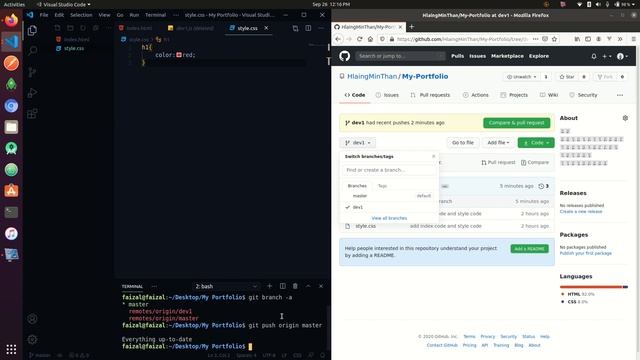The height and width of the screenshot is (360, 640).
Task: Open the Extensions view in VS Code
Action: [32, 113]
